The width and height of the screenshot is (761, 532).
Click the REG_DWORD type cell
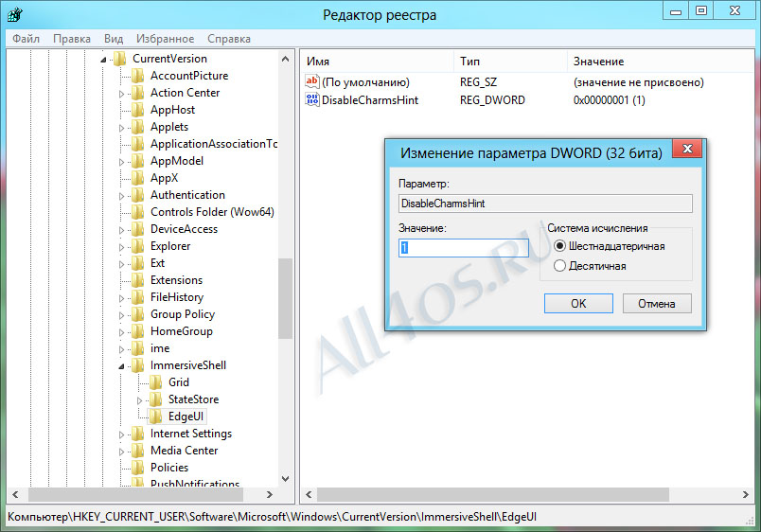[492, 100]
